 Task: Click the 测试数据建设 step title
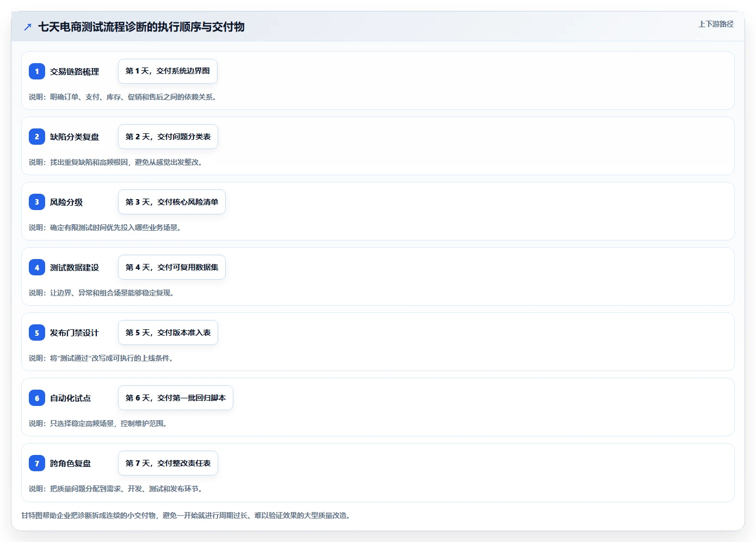75,267
